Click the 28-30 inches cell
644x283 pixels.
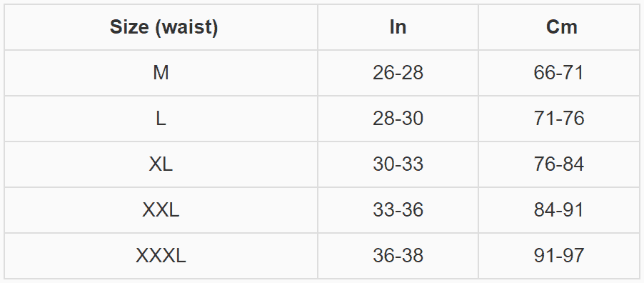click(x=398, y=119)
